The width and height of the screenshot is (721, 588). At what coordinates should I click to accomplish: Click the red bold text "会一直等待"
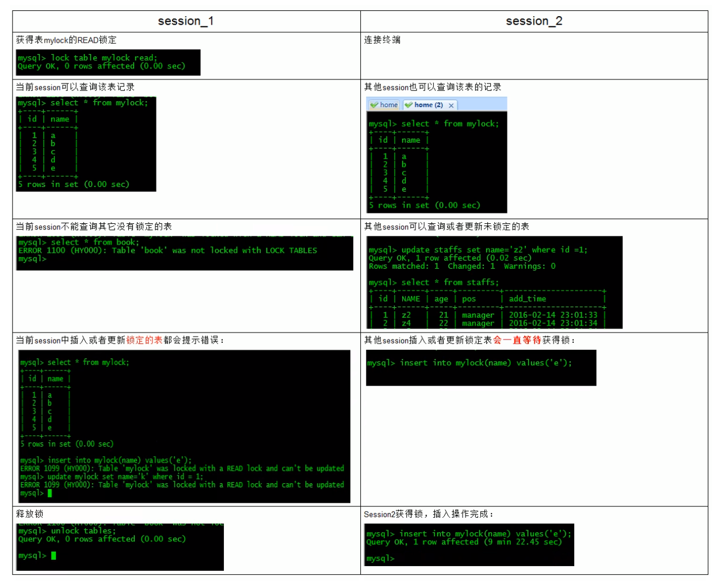(517, 340)
